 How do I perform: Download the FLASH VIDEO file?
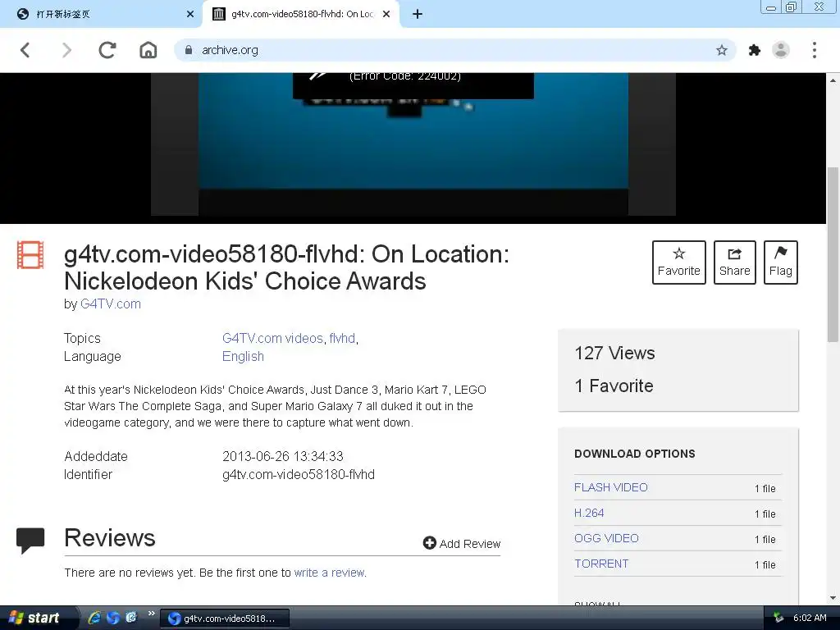click(x=610, y=487)
